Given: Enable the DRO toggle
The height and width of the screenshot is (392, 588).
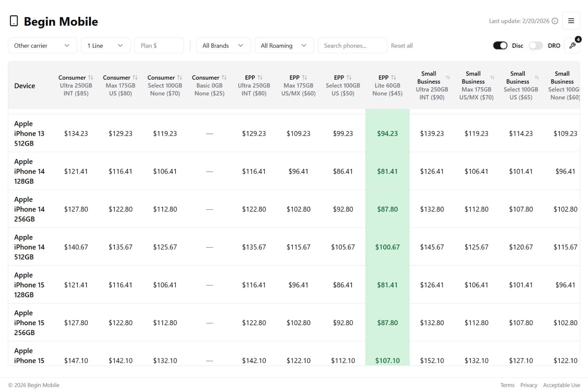Looking at the screenshot, I should pos(536,45).
